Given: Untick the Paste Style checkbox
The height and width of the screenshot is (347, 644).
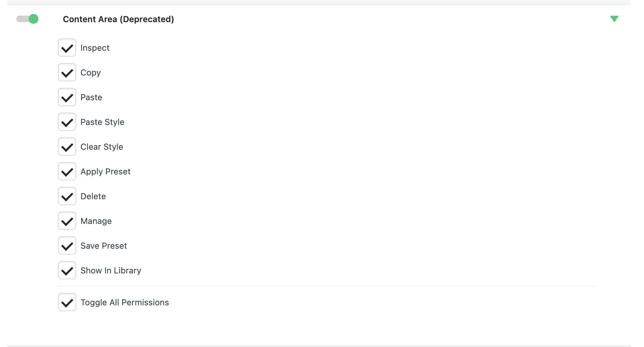Looking at the screenshot, I should (x=67, y=122).
